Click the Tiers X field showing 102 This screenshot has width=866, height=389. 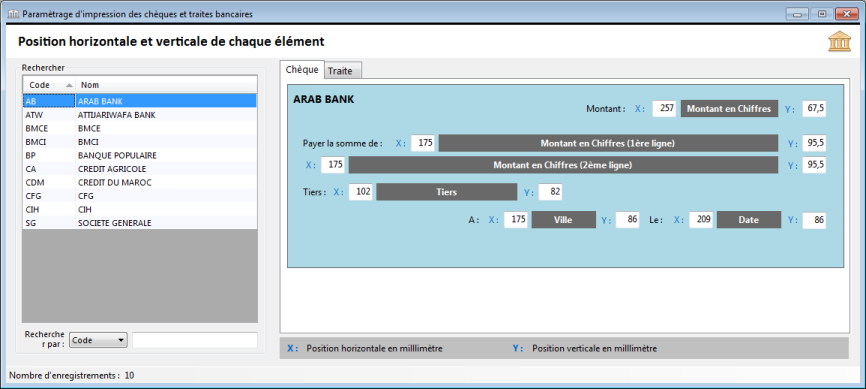(361, 192)
